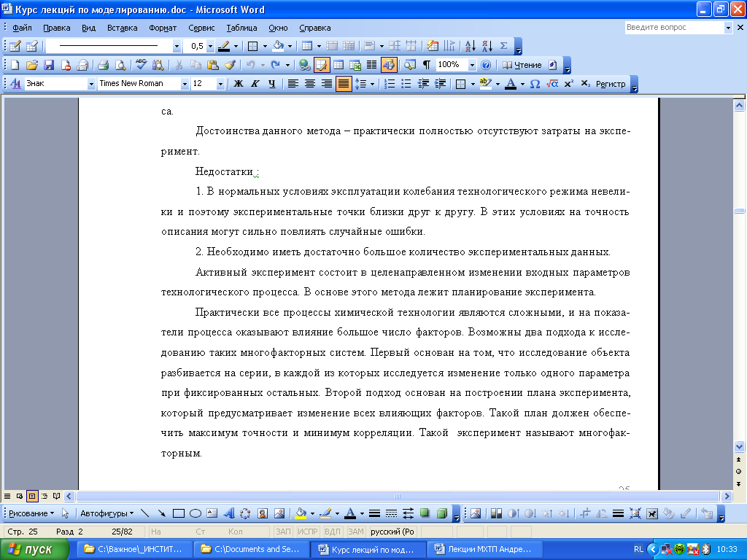This screenshot has width=747, height=560.
Task: Print the document using printer icon
Action: [x=104, y=65]
